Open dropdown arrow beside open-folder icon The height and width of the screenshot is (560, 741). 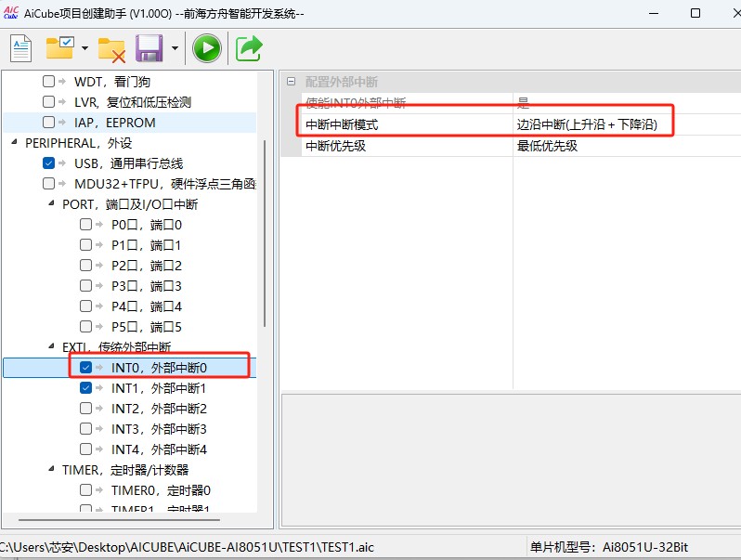coord(84,47)
